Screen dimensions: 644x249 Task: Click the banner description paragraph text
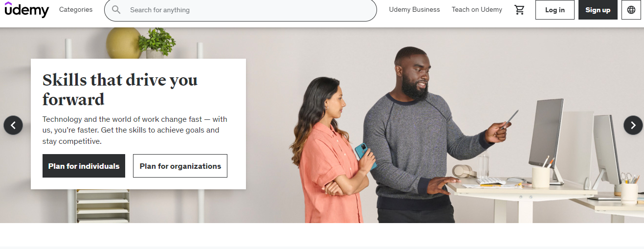pyautogui.click(x=135, y=130)
